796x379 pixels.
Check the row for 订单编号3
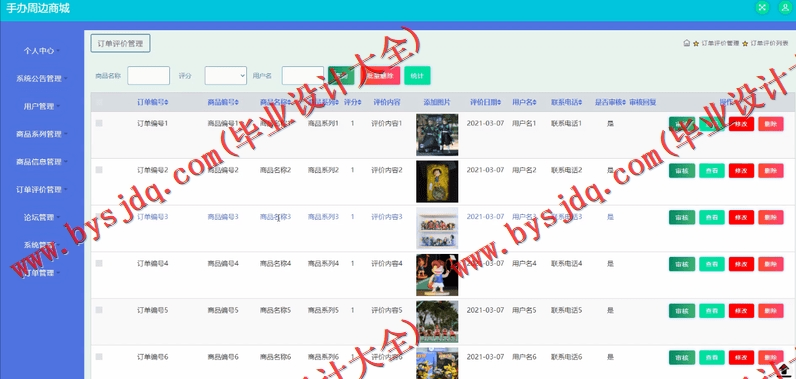point(99,217)
